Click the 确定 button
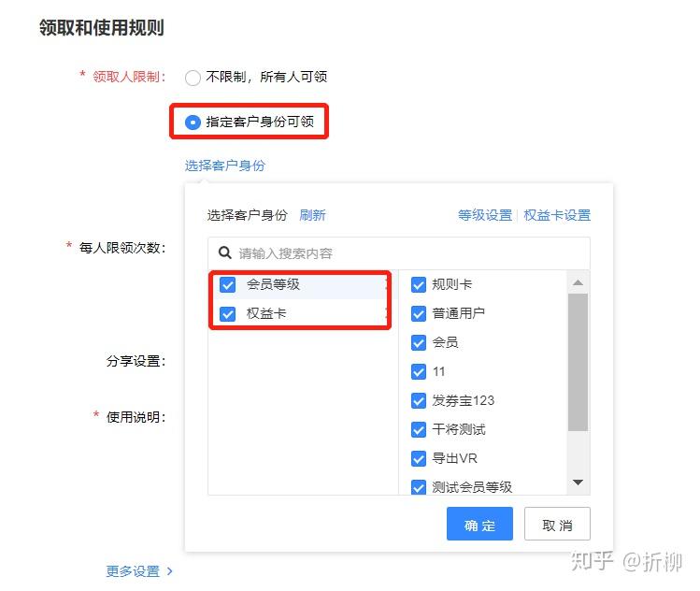Viewport: 700px width, 591px height. click(x=480, y=524)
